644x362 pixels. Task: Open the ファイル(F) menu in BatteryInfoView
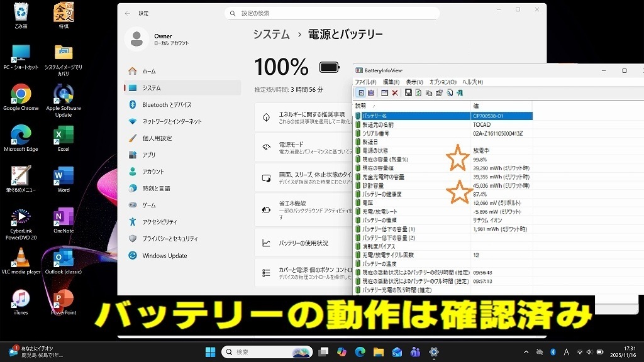(x=365, y=82)
